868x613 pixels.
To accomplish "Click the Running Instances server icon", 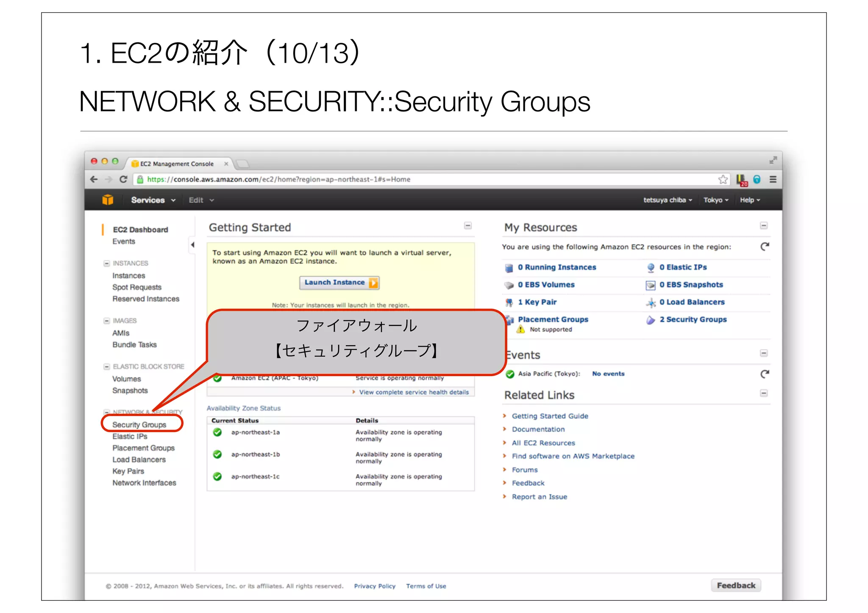I will (509, 268).
